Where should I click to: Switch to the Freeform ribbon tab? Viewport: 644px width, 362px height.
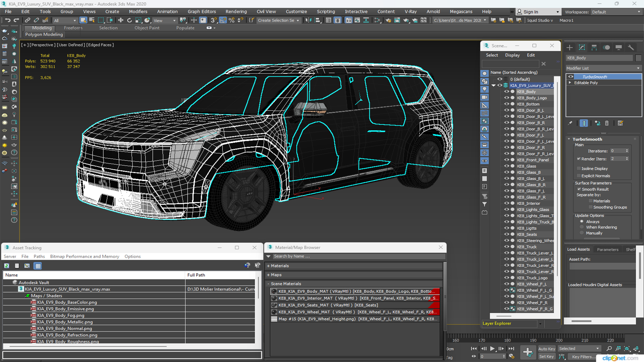[x=73, y=28]
